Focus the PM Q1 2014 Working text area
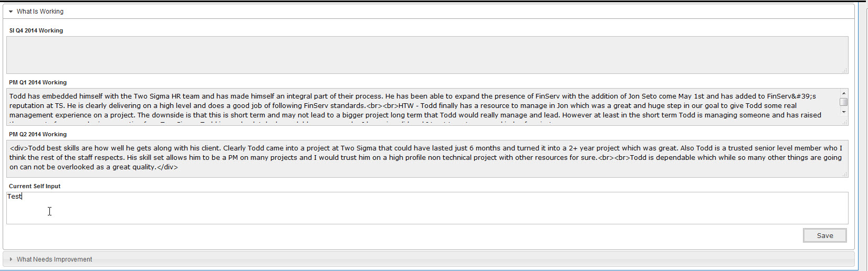Viewport: 868px width, 271px height. pyautogui.click(x=420, y=106)
